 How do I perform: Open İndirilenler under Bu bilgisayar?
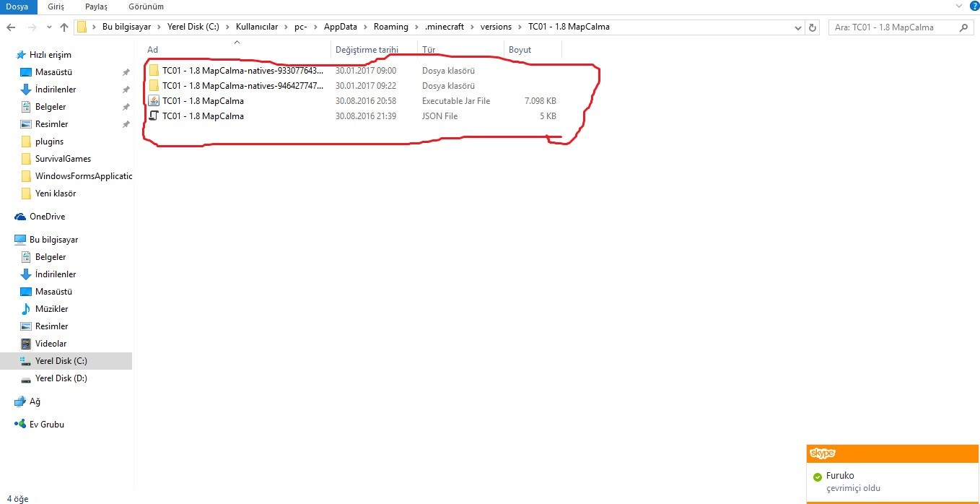click(56, 274)
